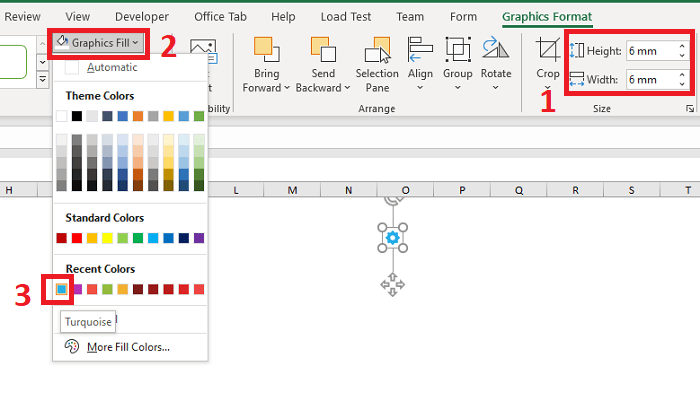Increase Width with the up spinner
700x401 pixels.
682,75
